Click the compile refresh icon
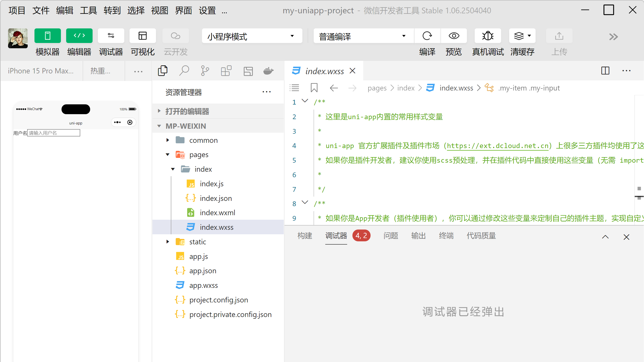 point(427,36)
